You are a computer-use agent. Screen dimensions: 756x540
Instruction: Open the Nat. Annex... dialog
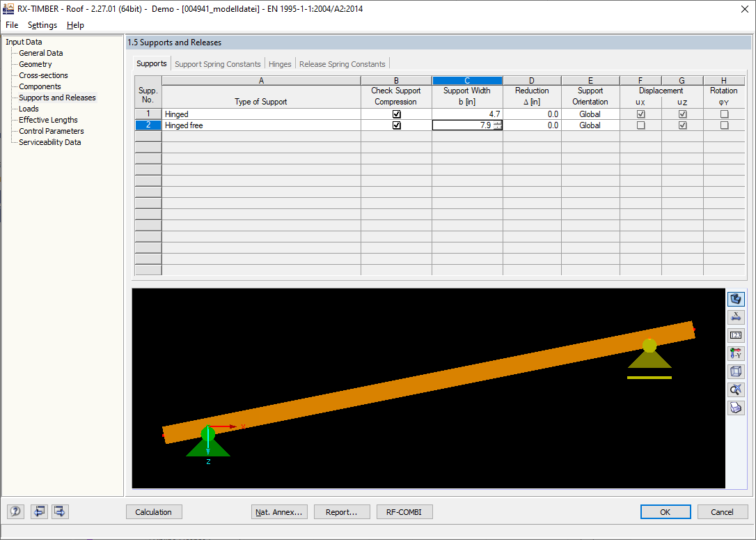point(279,512)
